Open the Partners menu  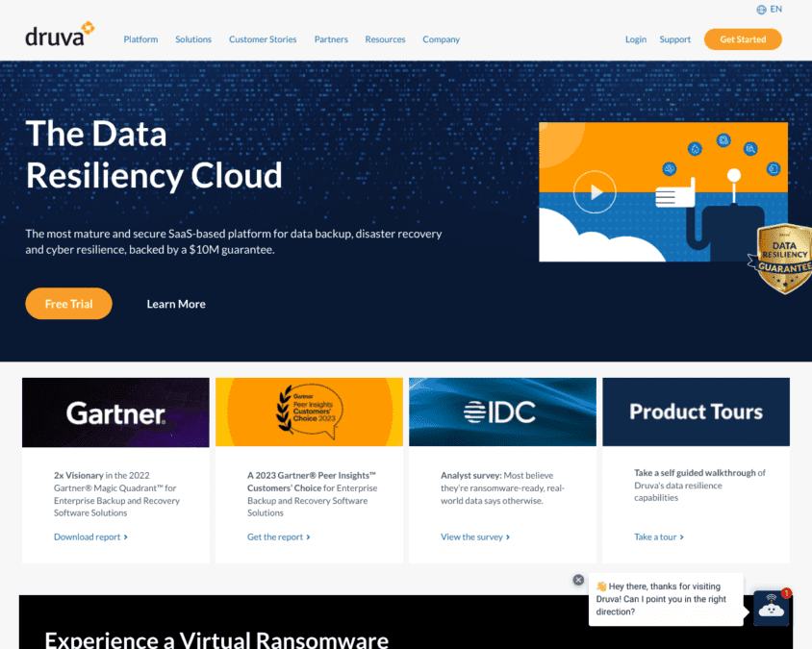pos(331,39)
